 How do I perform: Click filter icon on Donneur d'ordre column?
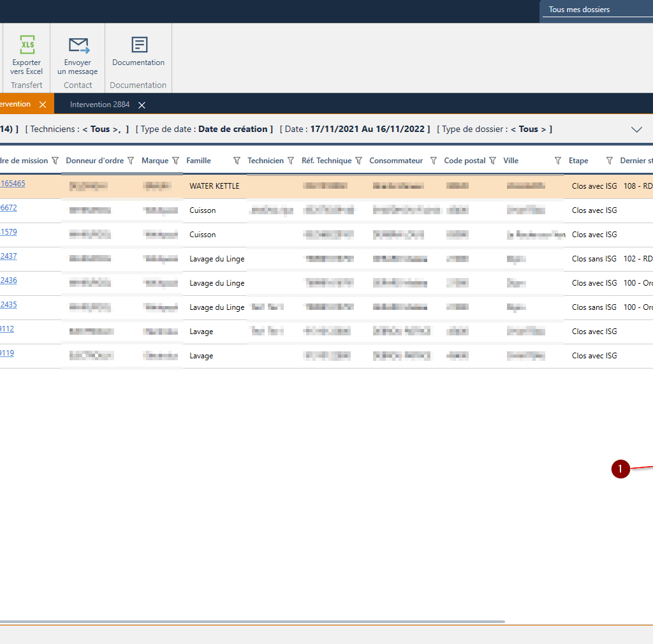pyautogui.click(x=131, y=161)
